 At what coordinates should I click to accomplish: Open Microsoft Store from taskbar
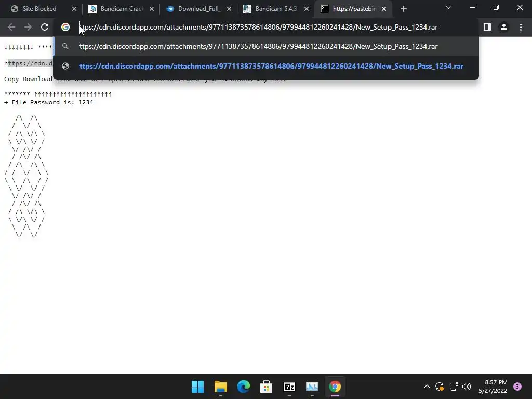[x=267, y=387]
